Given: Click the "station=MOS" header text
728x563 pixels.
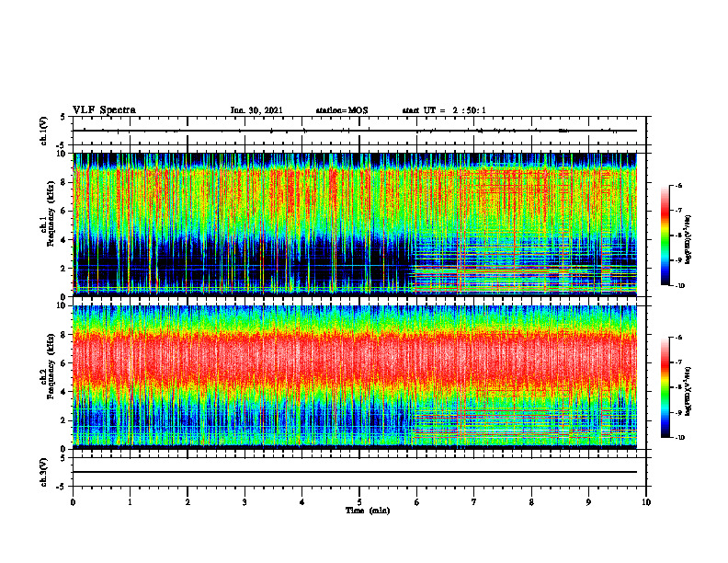Looking at the screenshot, I should point(342,110).
